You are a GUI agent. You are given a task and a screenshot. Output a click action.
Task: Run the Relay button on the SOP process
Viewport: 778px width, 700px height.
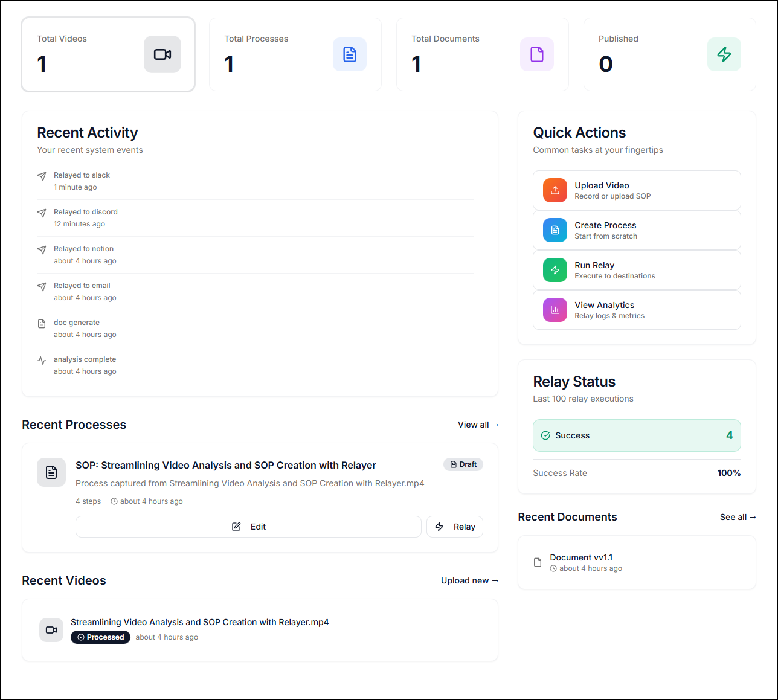(x=454, y=526)
